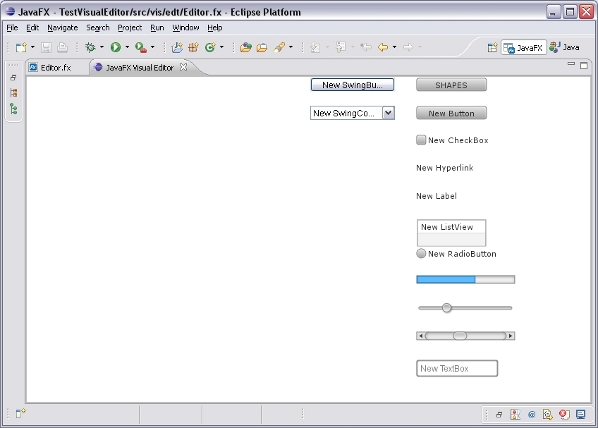Open the Debug configurations dropdown arrow
Screen dimensions: 598x428
(x=102, y=47)
